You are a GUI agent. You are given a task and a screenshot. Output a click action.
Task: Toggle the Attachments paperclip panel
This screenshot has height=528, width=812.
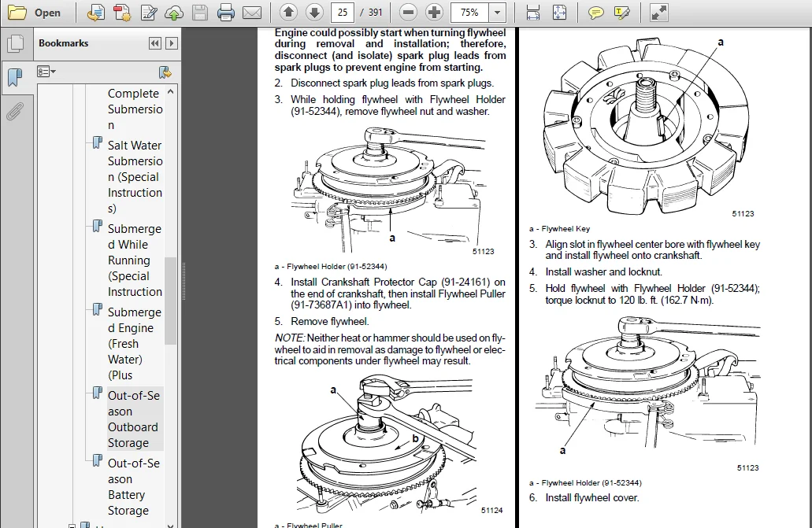[15, 111]
